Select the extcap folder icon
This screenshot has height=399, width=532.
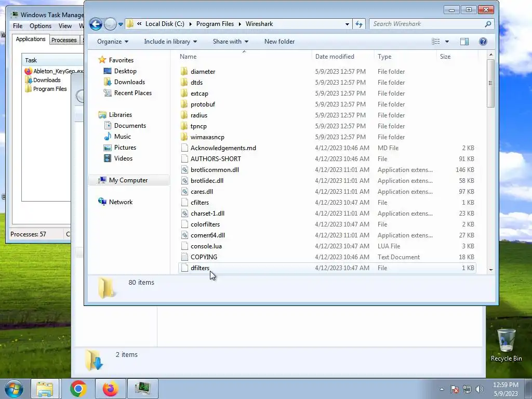[184, 94]
